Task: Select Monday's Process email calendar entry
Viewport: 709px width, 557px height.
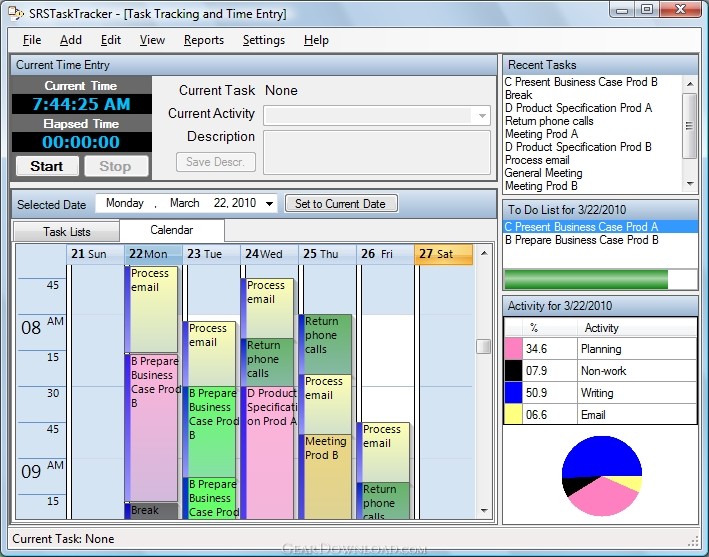Action: click(151, 309)
